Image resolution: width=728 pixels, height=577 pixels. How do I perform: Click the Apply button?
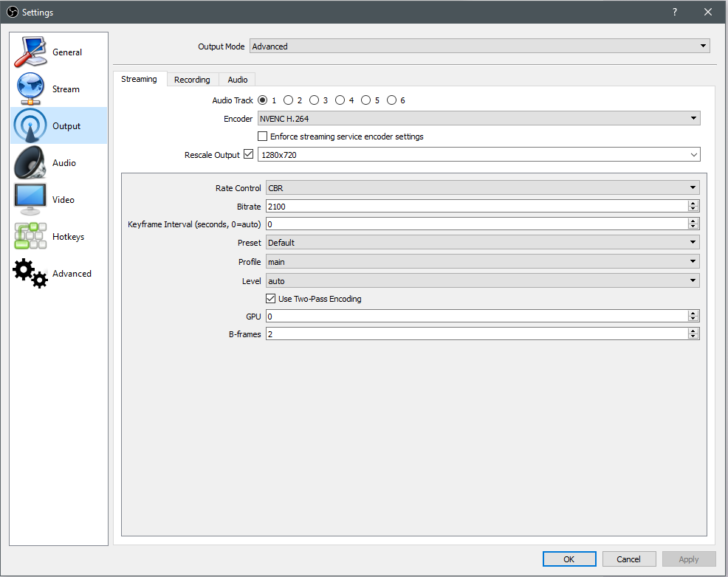(689, 559)
